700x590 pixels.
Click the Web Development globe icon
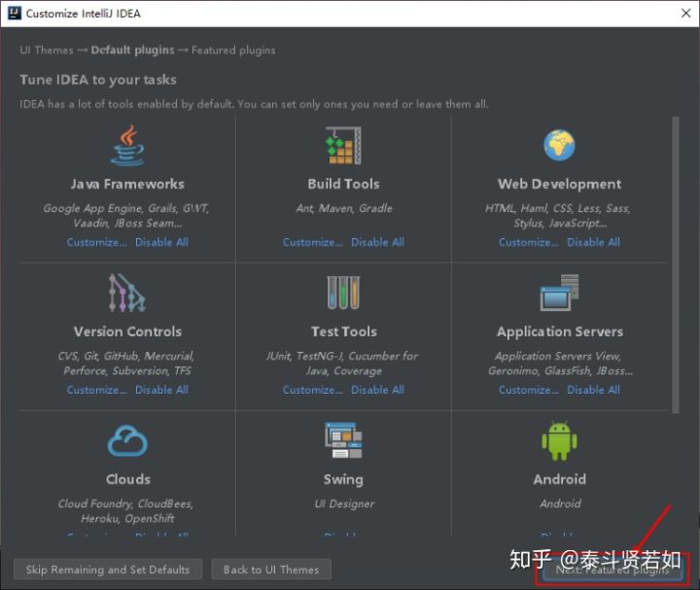(x=559, y=146)
